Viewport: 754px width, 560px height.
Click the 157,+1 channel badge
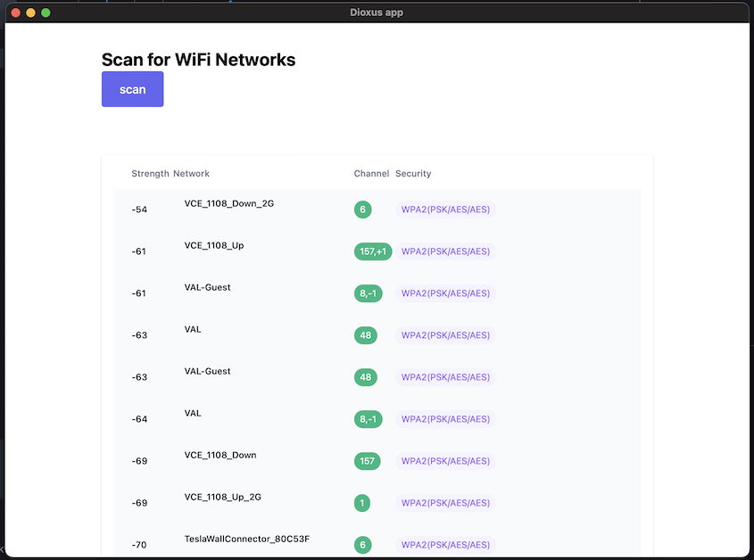[x=373, y=251]
